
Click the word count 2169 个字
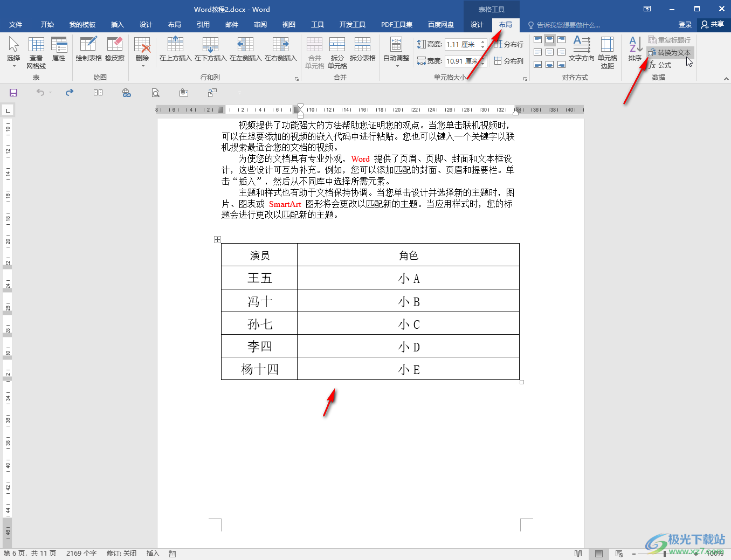pyautogui.click(x=81, y=554)
